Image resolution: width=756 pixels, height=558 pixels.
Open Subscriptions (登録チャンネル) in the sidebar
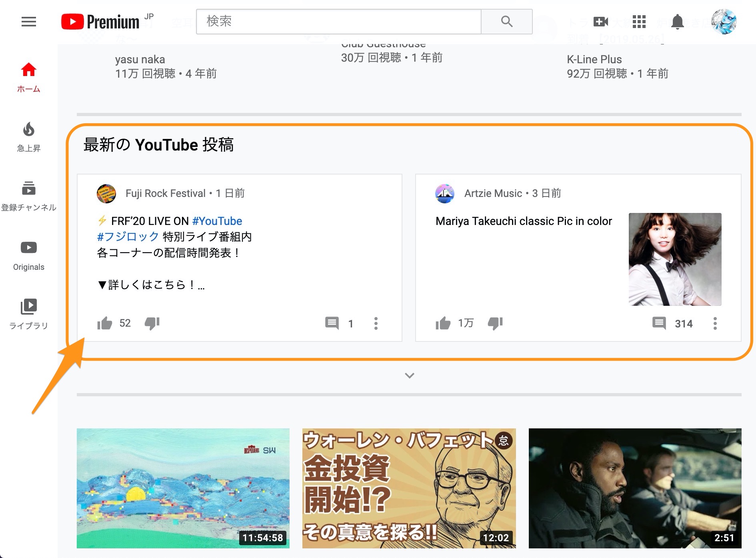pos(29,196)
